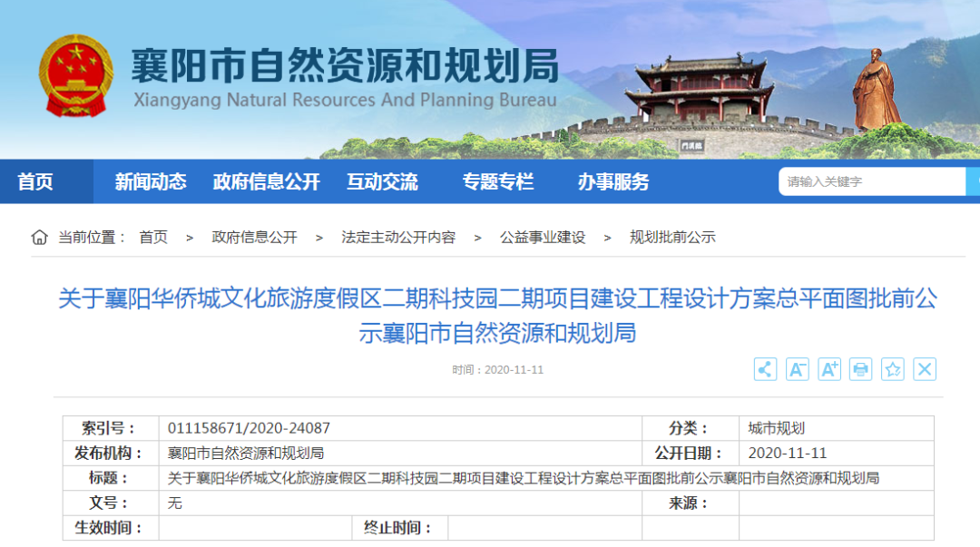Screen dimensions: 980x547
Task: Click the 城市规划 category value
Action: click(x=776, y=428)
